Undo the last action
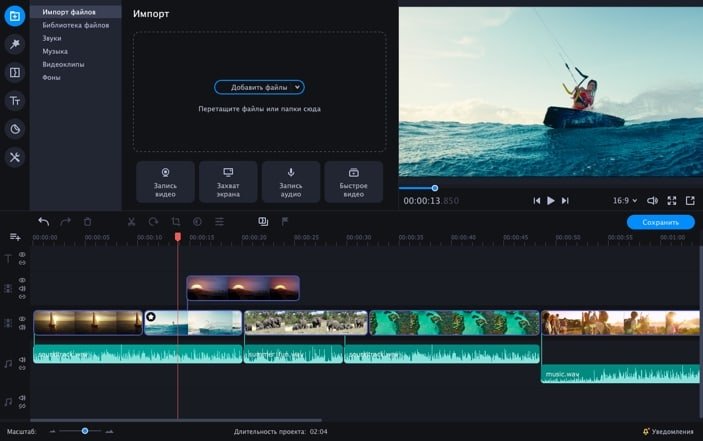The height and width of the screenshot is (441, 703). [43, 222]
